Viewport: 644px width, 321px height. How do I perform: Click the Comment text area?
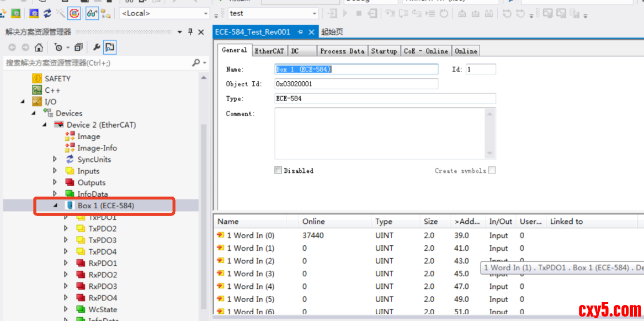[380, 133]
